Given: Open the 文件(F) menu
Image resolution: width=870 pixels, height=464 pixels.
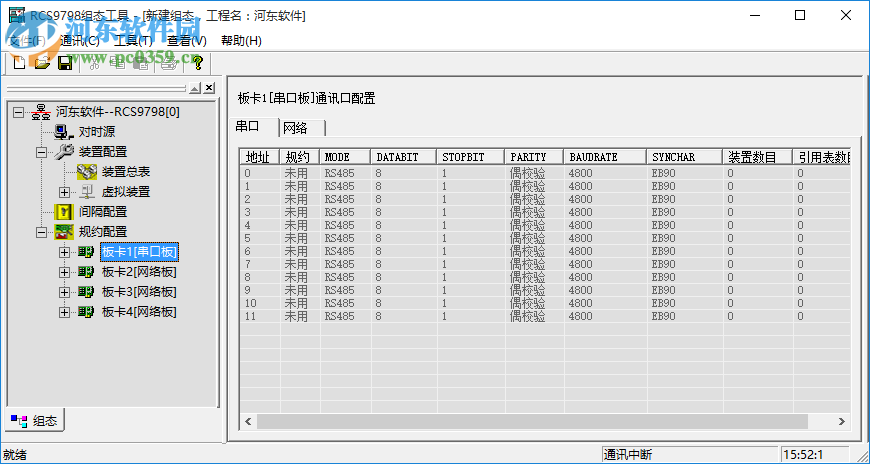Looking at the screenshot, I should click(27, 41).
